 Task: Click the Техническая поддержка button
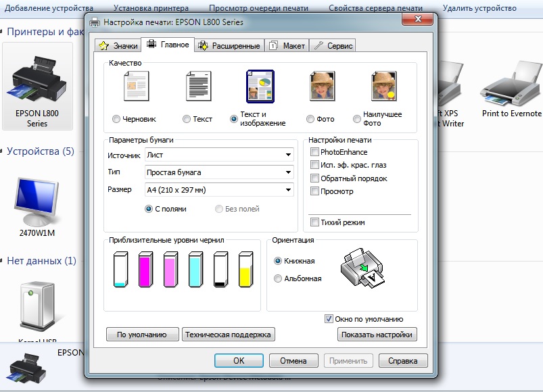228,335
